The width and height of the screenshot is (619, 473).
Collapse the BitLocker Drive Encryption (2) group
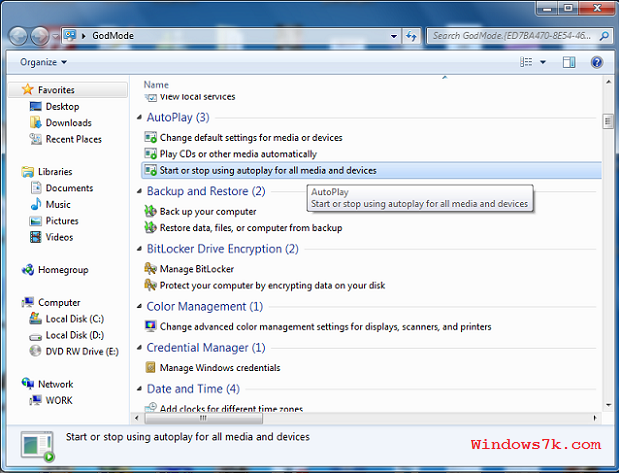click(x=139, y=249)
